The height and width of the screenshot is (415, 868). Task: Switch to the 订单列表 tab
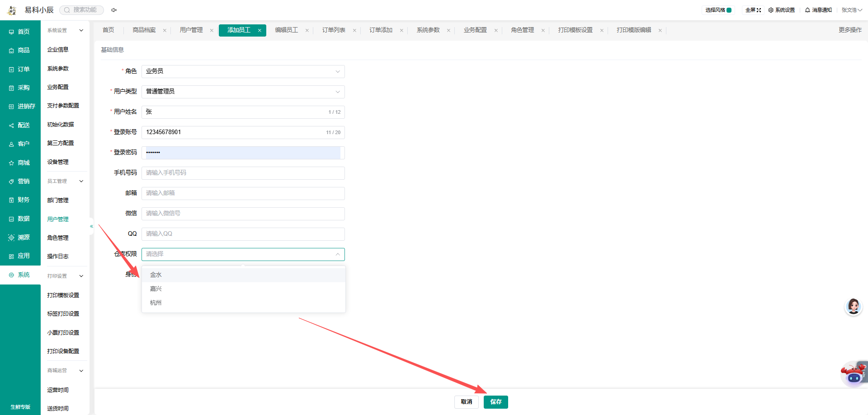pyautogui.click(x=334, y=30)
